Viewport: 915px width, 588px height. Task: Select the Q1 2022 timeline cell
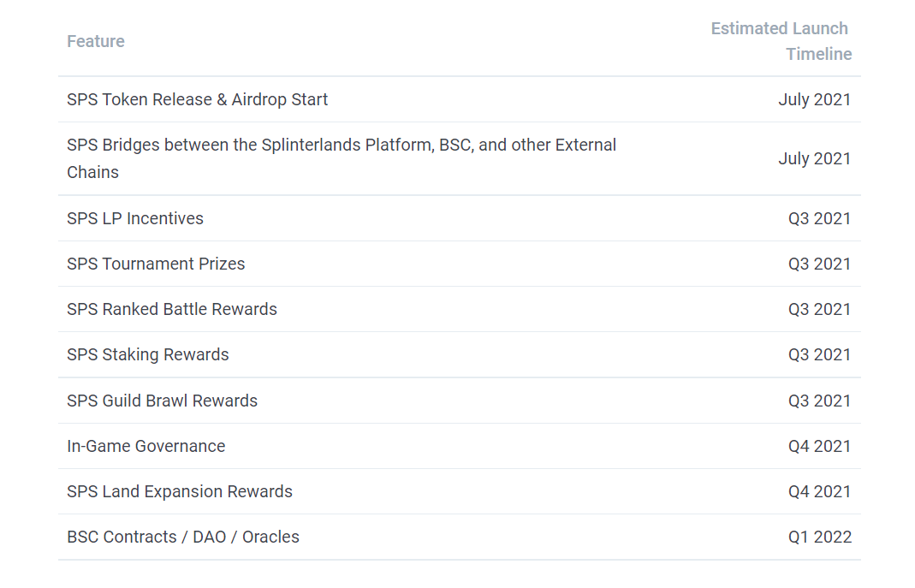tap(820, 537)
